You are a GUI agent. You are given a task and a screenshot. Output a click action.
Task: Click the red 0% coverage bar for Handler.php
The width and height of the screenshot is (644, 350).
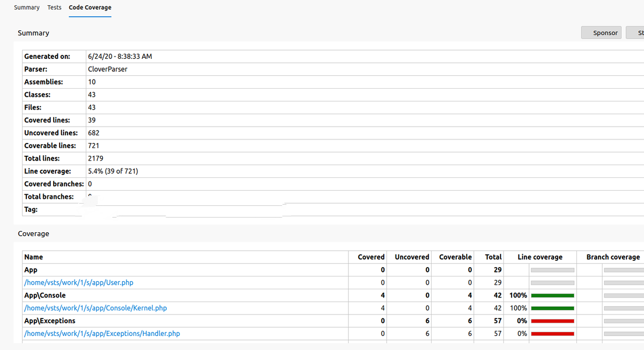[552, 334]
